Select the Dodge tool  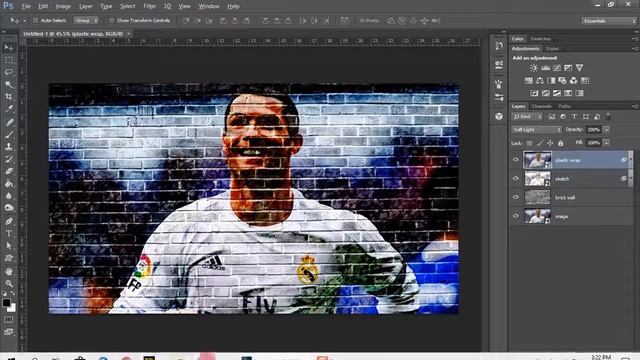point(9,208)
